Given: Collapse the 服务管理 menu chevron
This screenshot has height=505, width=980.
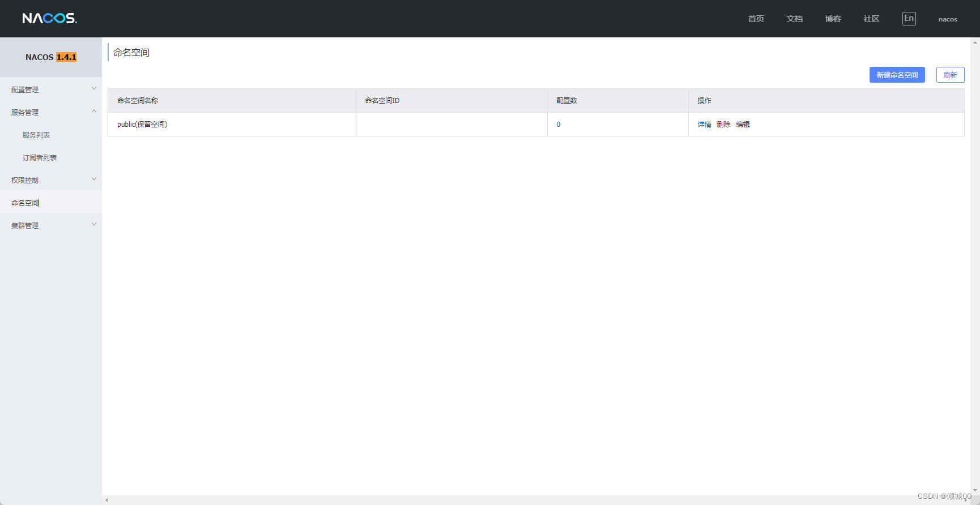Looking at the screenshot, I should [x=94, y=111].
